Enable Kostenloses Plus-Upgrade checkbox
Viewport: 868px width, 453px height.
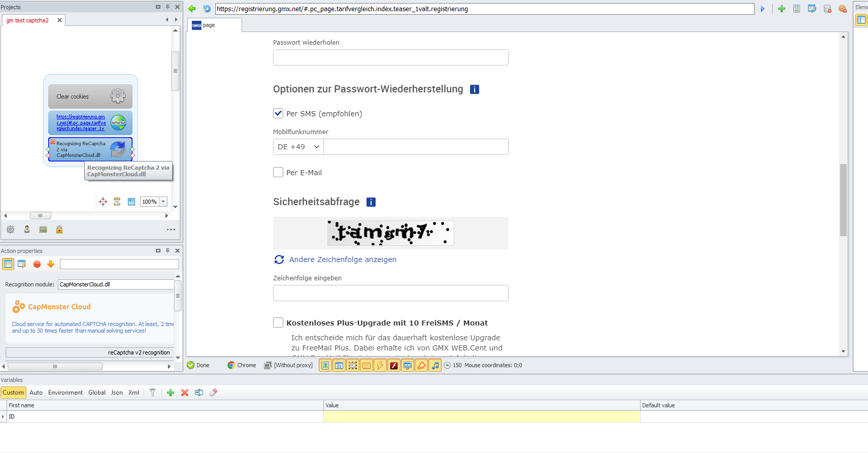point(278,322)
